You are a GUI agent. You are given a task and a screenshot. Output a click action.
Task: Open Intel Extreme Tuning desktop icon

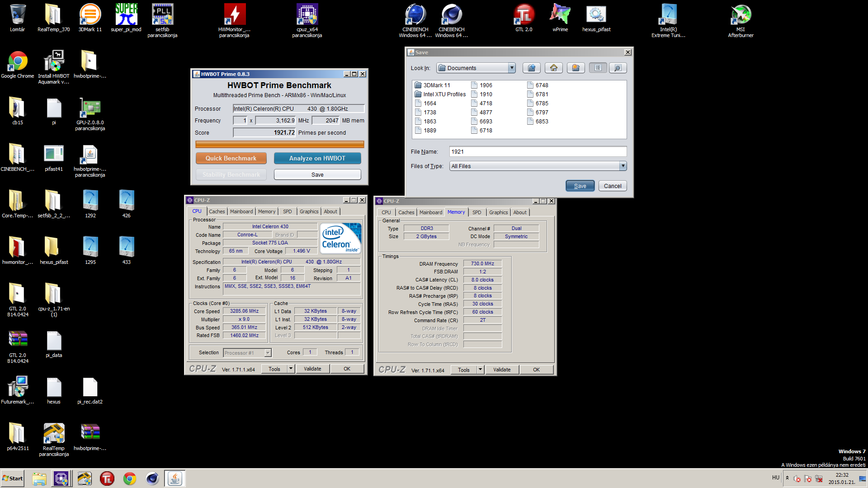pyautogui.click(x=668, y=20)
